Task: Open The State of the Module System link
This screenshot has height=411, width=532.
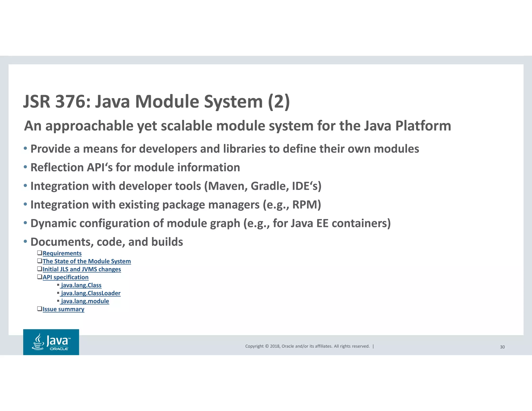Action: (x=87, y=261)
